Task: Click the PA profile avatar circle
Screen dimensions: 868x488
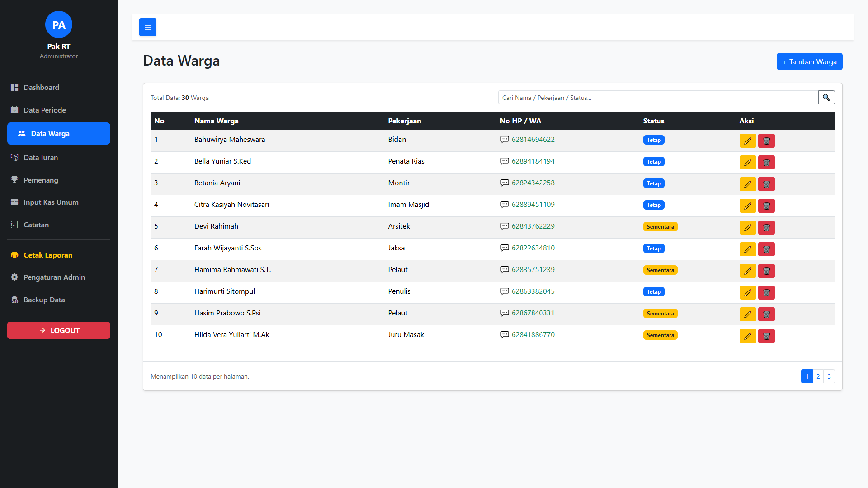Action: [x=59, y=25]
